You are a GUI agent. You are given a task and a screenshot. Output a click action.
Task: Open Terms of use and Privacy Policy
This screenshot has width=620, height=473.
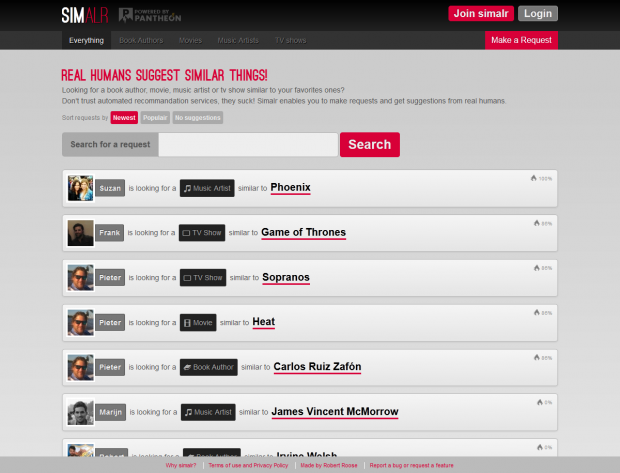[x=248, y=465]
